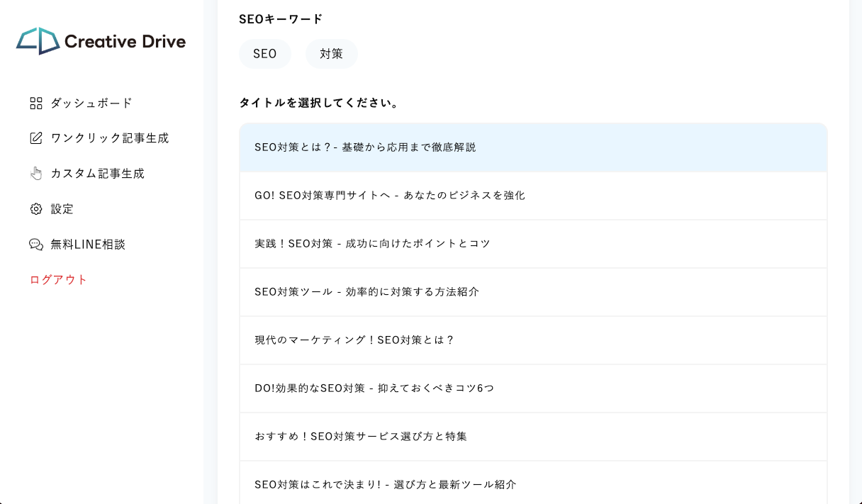Image resolution: width=862 pixels, height=504 pixels.
Task: Click the settings gear icon
Action: [36, 209]
